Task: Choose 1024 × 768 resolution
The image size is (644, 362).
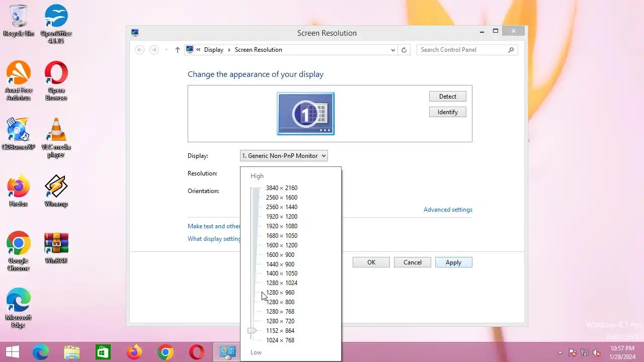Action: [280, 340]
